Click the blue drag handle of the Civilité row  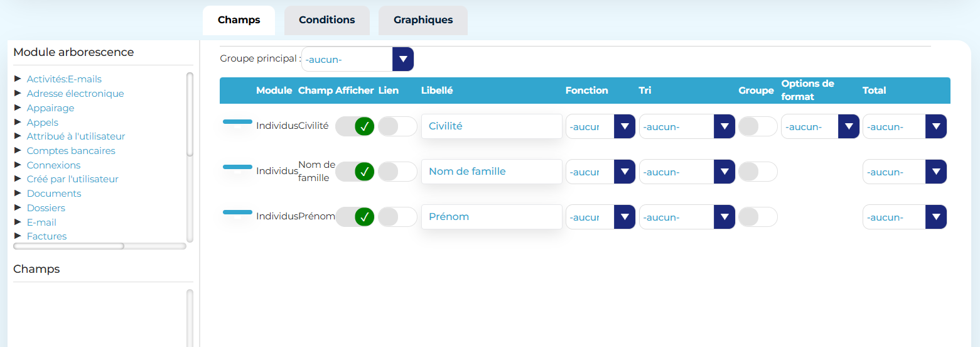[x=237, y=122]
